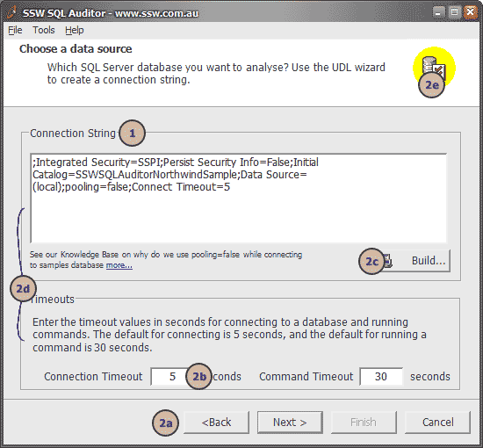Screen dimensions: 483x448
Task: Click the 2a annotation marker beside Back
Action: tap(165, 423)
